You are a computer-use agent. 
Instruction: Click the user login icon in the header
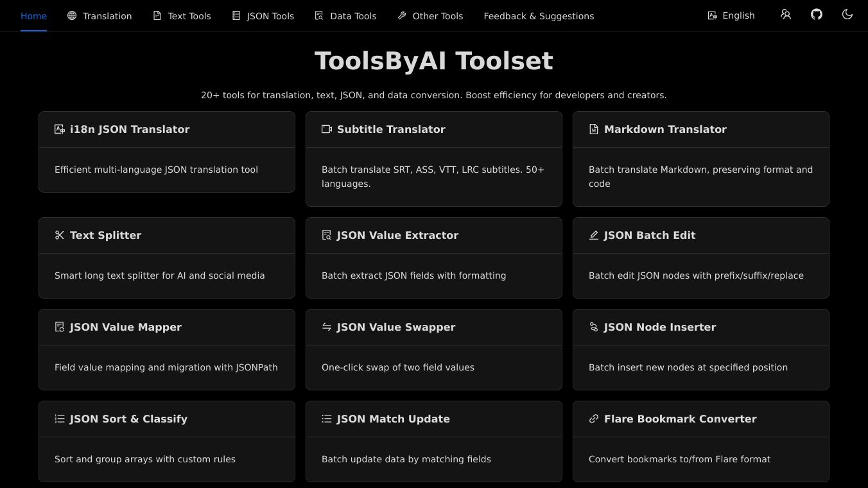[786, 14]
